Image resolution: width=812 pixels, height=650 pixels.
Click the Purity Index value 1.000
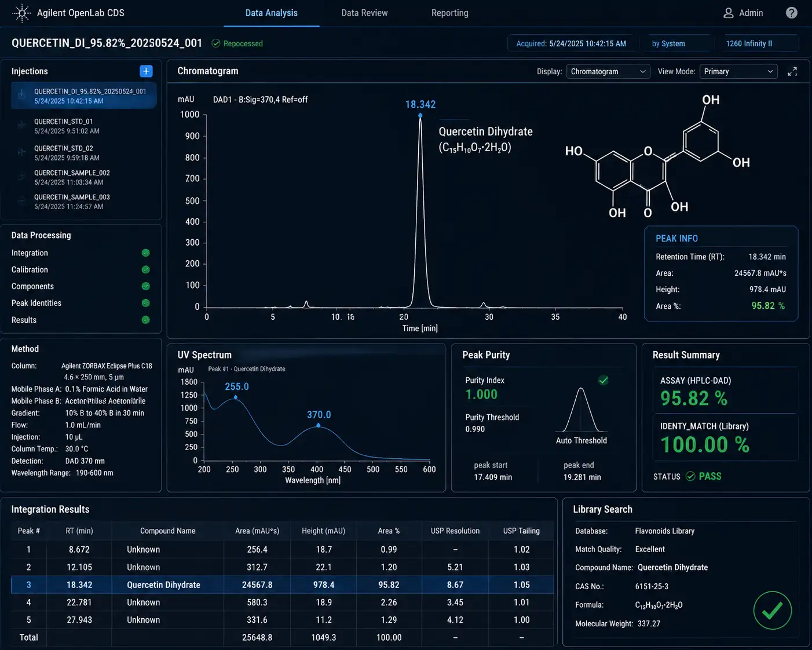[x=481, y=395]
